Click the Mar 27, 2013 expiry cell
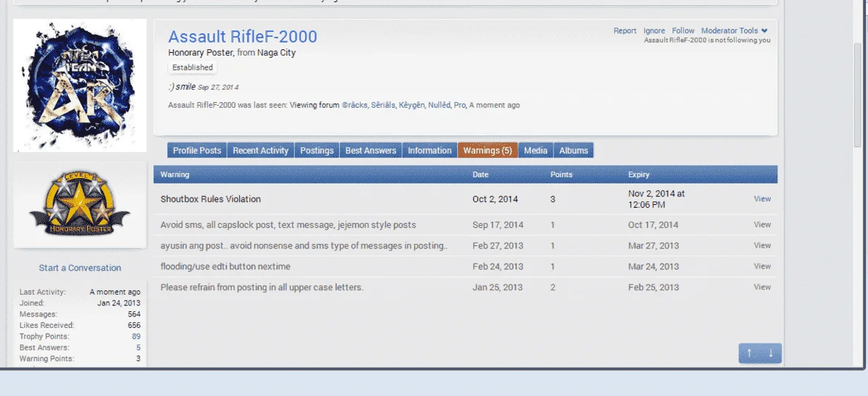This screenshot has width=868, height=396. 654,245
